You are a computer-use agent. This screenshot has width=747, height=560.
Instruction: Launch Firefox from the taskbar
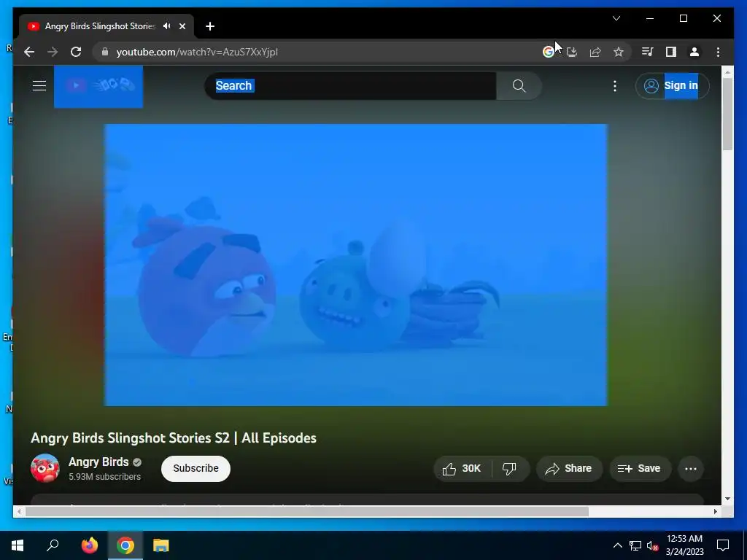tap(89, 545)
